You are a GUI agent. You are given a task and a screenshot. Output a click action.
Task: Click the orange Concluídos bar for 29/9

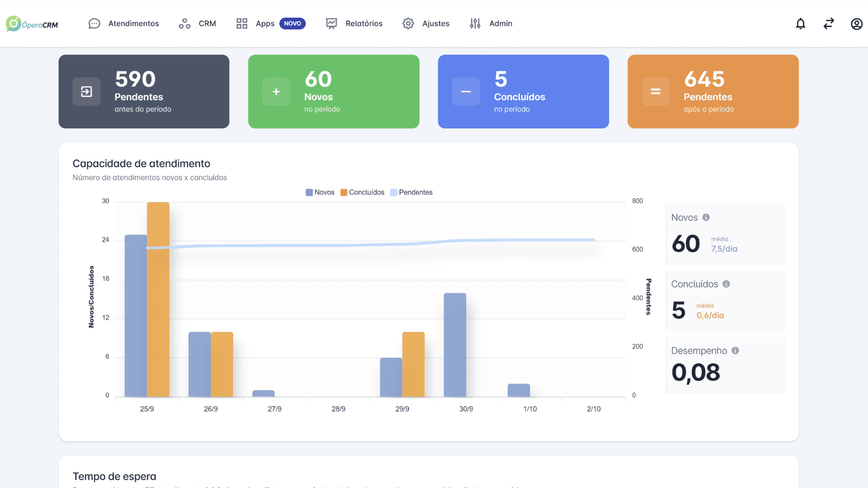413,365
